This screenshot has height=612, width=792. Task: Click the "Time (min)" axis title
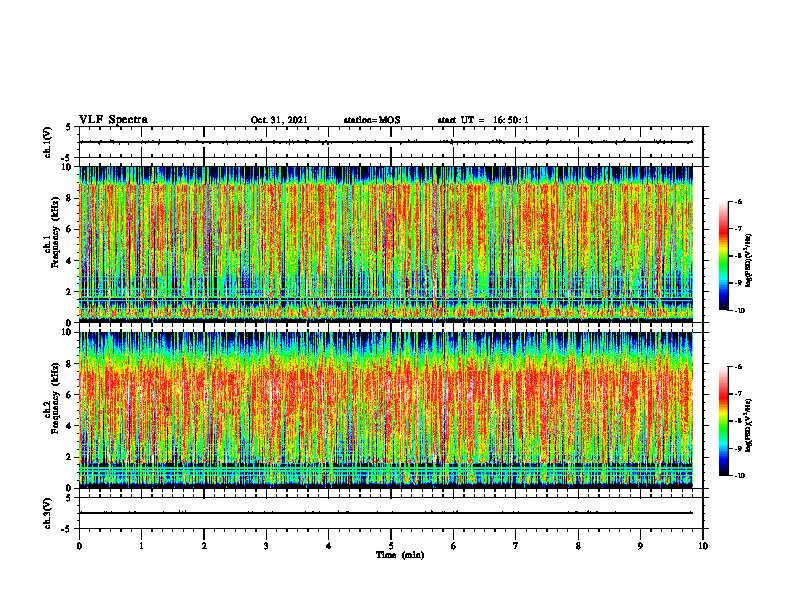pos(400,555)
